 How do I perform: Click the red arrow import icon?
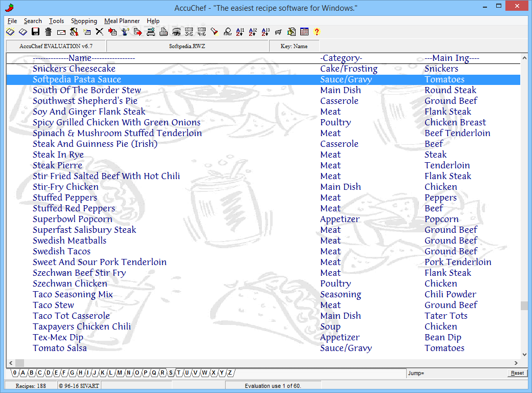coord(113,32)
